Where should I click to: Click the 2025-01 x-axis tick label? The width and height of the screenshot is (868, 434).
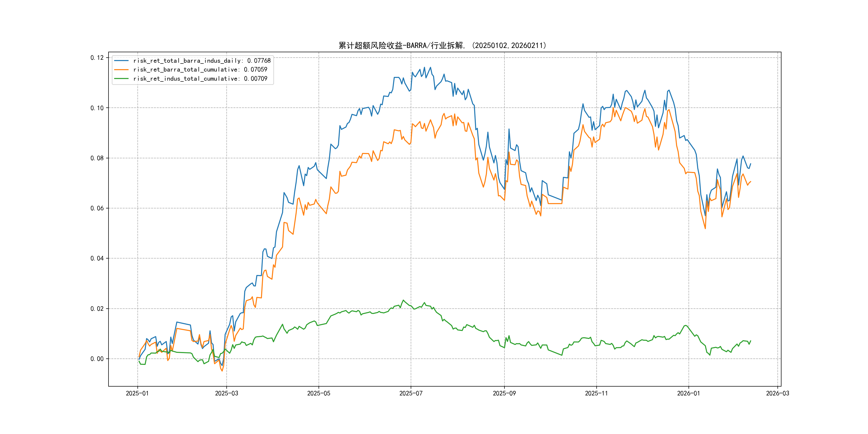tap(137, 393)
